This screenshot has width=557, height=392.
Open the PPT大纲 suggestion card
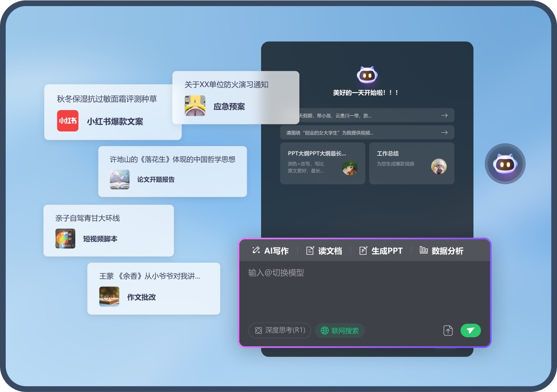(322, 164)
